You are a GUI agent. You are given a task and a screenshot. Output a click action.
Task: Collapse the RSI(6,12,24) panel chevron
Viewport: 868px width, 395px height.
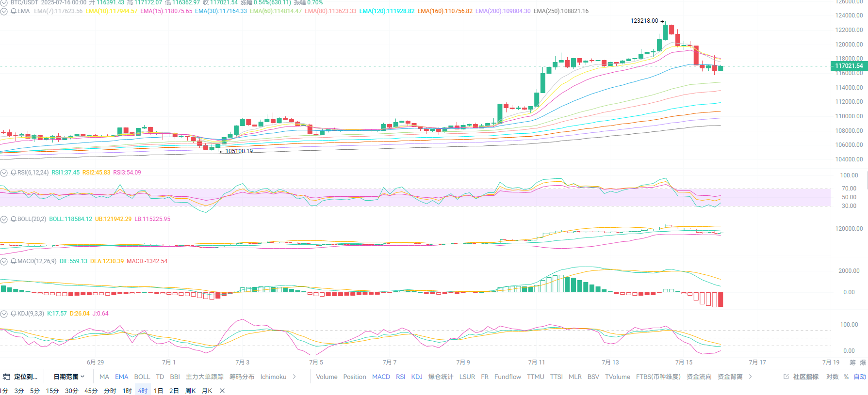[4, 173]
